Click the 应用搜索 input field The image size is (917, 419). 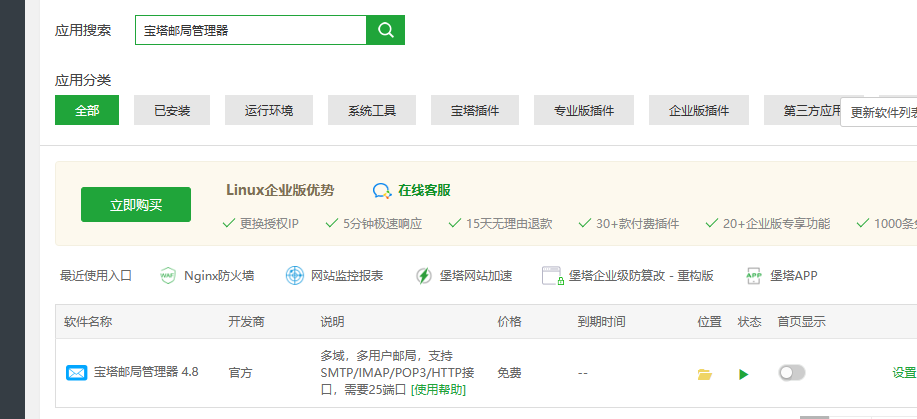coord(251,30)
